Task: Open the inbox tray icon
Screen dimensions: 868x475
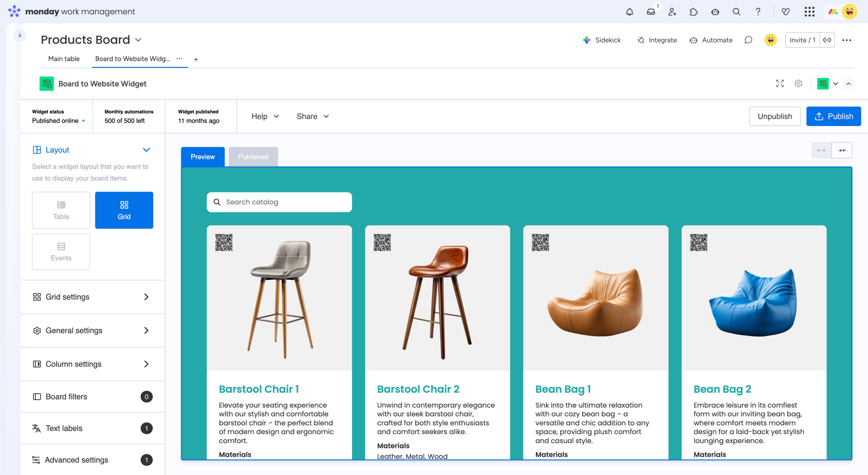Action: click(651, 12)
